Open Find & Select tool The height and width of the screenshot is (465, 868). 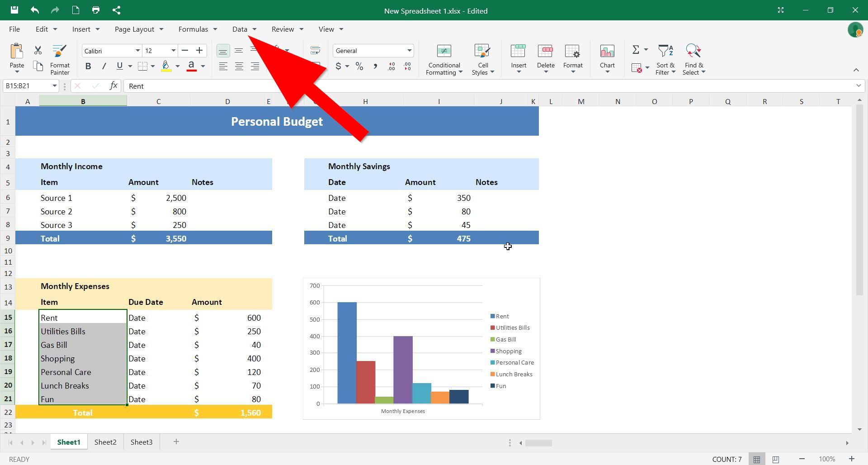694,59
